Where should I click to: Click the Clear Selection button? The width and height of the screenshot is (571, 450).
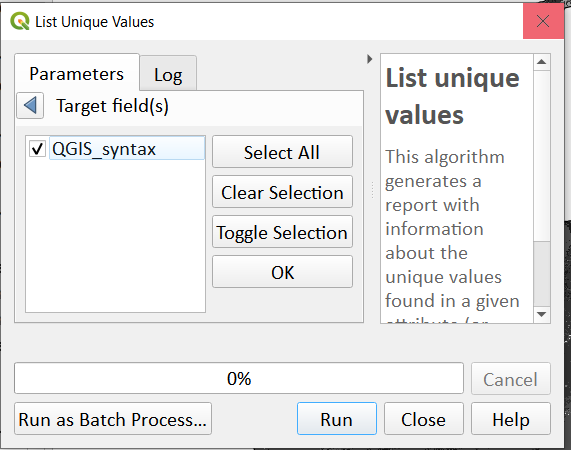[x=282, y=192]
